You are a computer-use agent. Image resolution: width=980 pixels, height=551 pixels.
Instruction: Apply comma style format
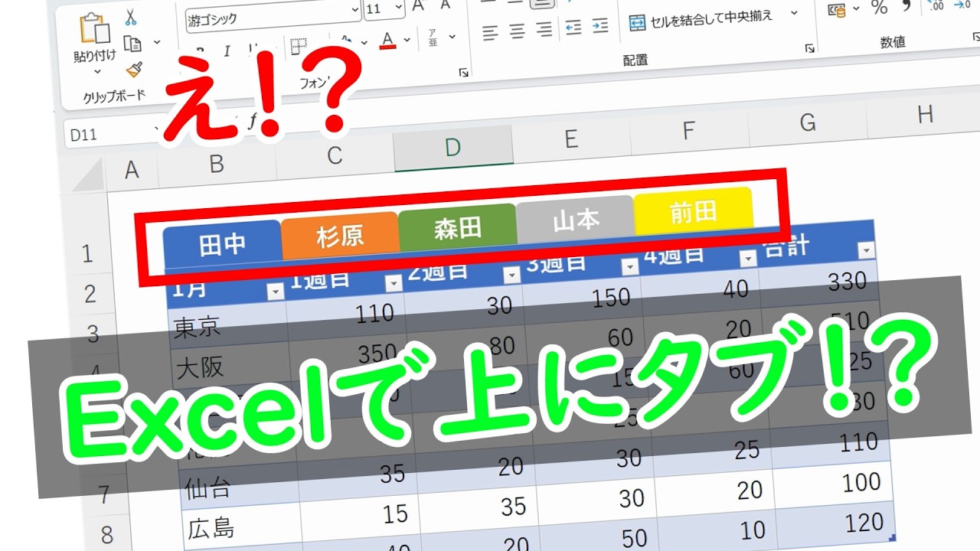906,7
